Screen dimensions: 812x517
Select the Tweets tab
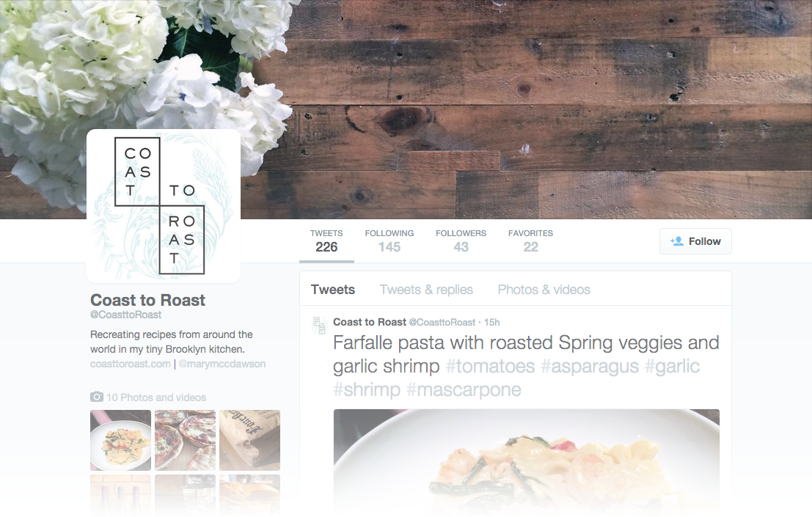click(x=333, y=289)
